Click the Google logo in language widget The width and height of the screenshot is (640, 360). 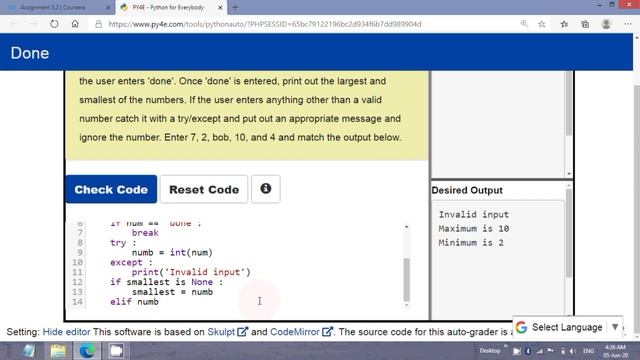(521, 327)
